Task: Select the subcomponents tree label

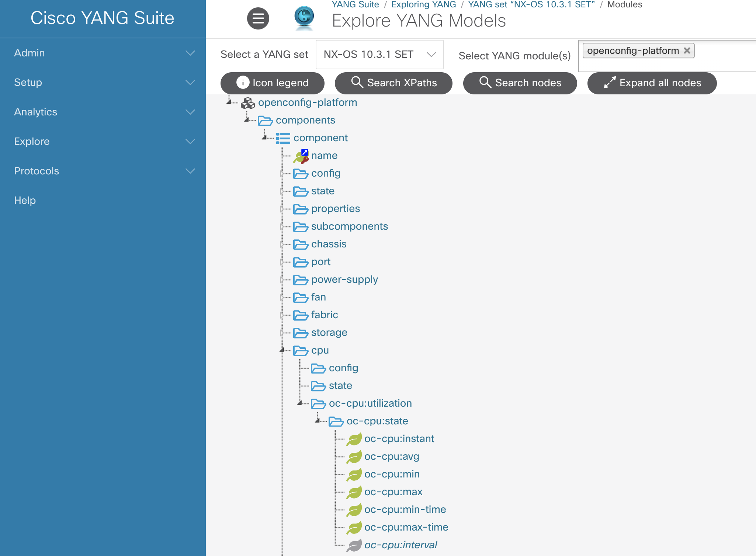Action: (x=349, y=226)
